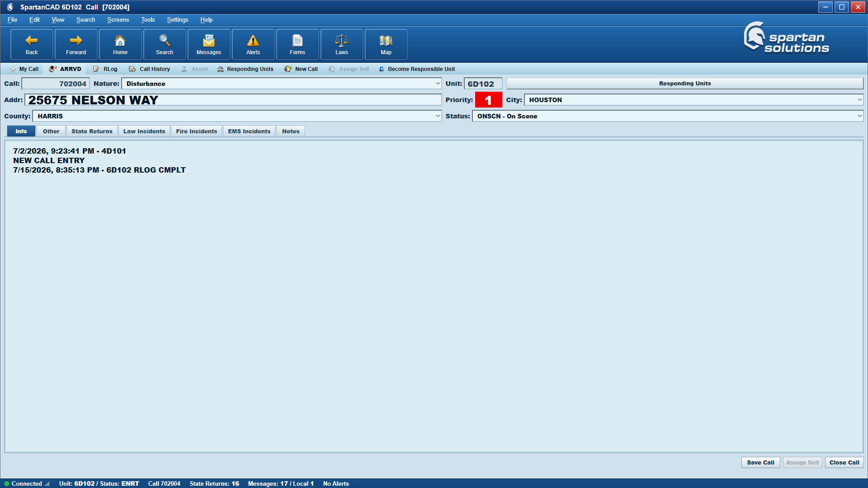Open the Messages envelope

click(209, 44)
